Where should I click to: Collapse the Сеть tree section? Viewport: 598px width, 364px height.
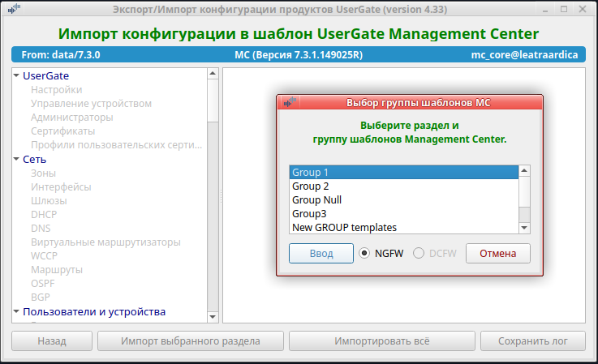(x=16, y=159)
